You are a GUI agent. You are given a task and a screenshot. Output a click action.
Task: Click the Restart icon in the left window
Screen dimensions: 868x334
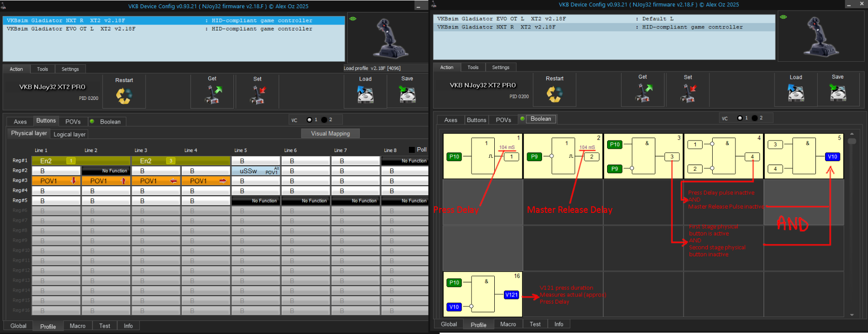pyautogui.click(x=124, y=96)
